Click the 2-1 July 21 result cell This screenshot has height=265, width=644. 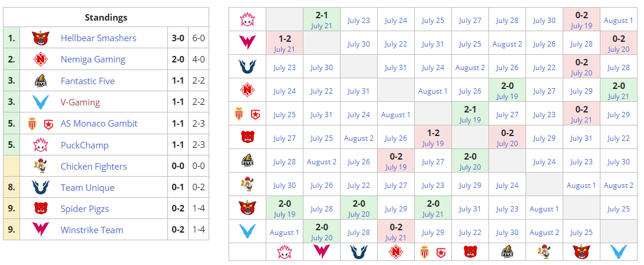click(321, 19)
